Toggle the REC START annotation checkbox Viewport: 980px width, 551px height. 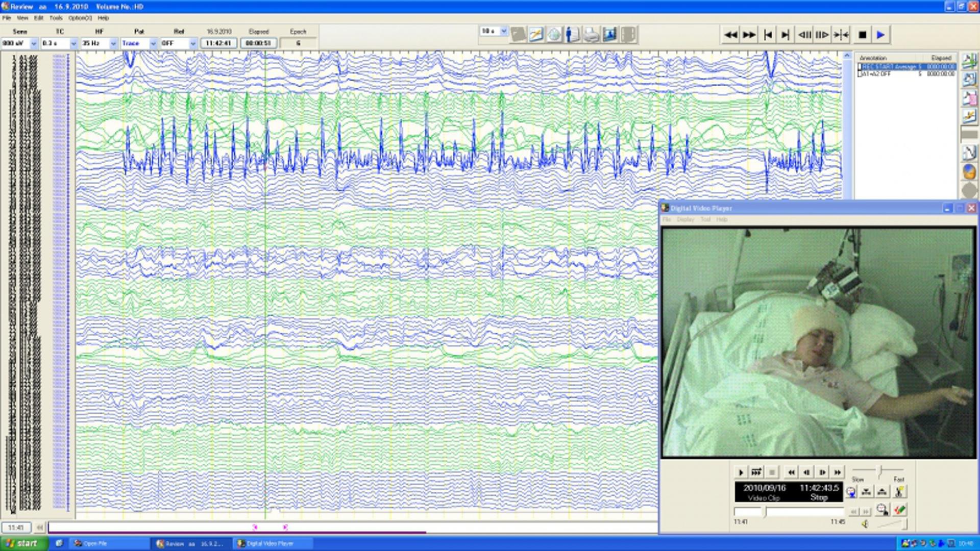[x=860, y=67]
